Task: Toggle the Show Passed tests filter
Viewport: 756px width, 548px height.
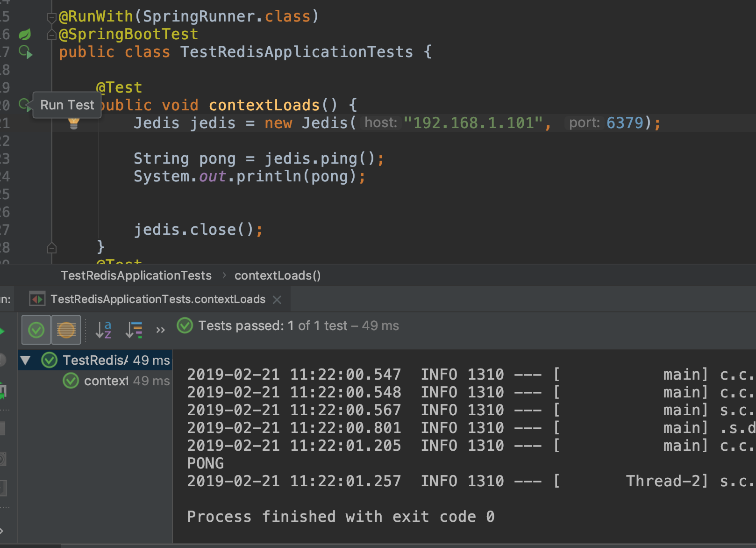Action: click(x=36, y=330)
